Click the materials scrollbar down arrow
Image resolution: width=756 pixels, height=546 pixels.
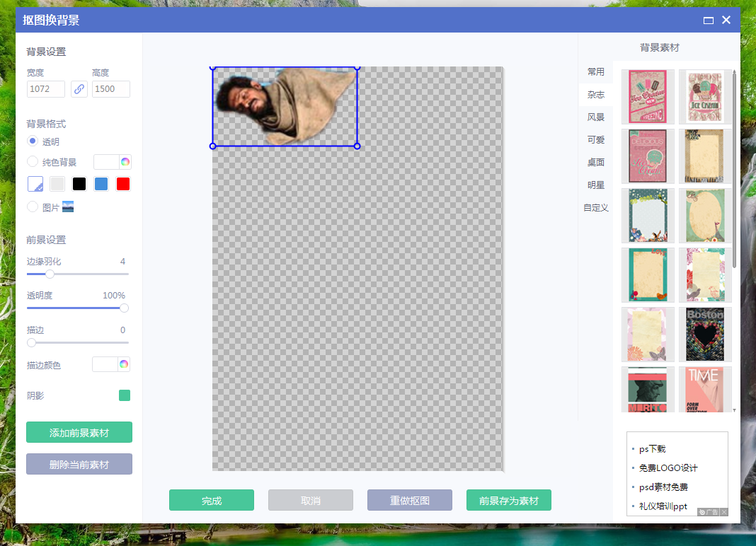pyautogui.click(x=734, y=410)
